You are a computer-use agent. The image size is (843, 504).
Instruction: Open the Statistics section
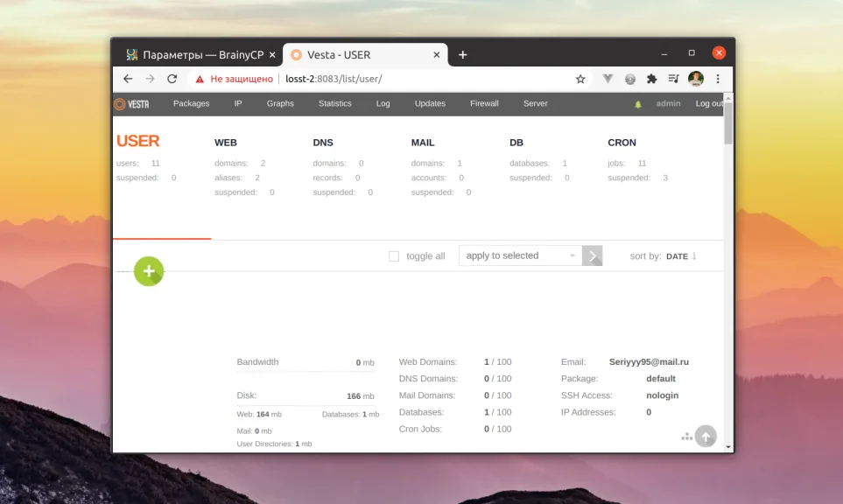pos(334,103)
